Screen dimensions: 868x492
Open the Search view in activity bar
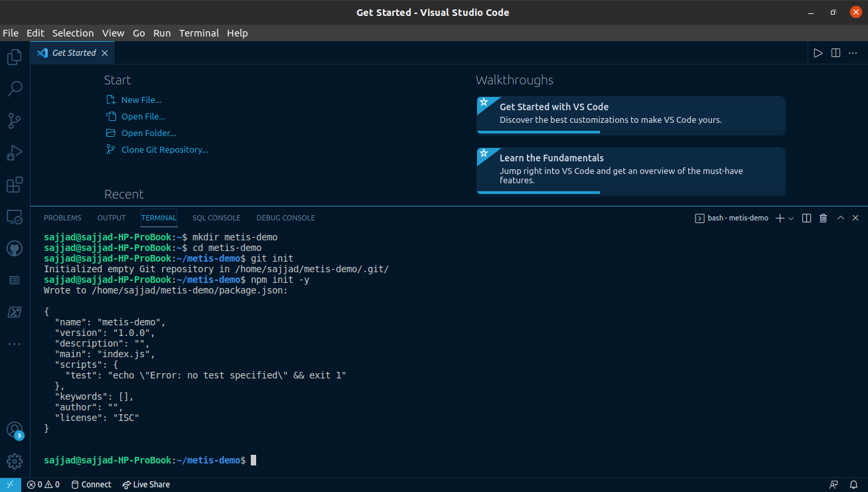click(15, 89)
